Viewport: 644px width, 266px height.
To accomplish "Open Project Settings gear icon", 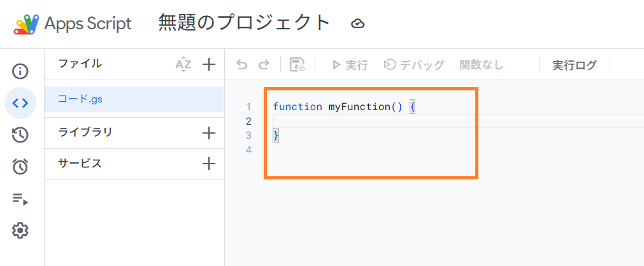I will point(20,230).
